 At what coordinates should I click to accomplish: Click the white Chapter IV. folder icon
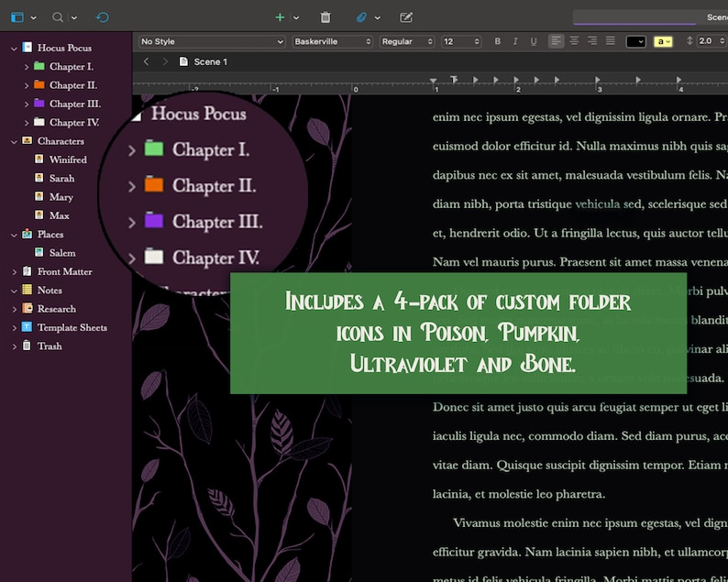point(39,122)
